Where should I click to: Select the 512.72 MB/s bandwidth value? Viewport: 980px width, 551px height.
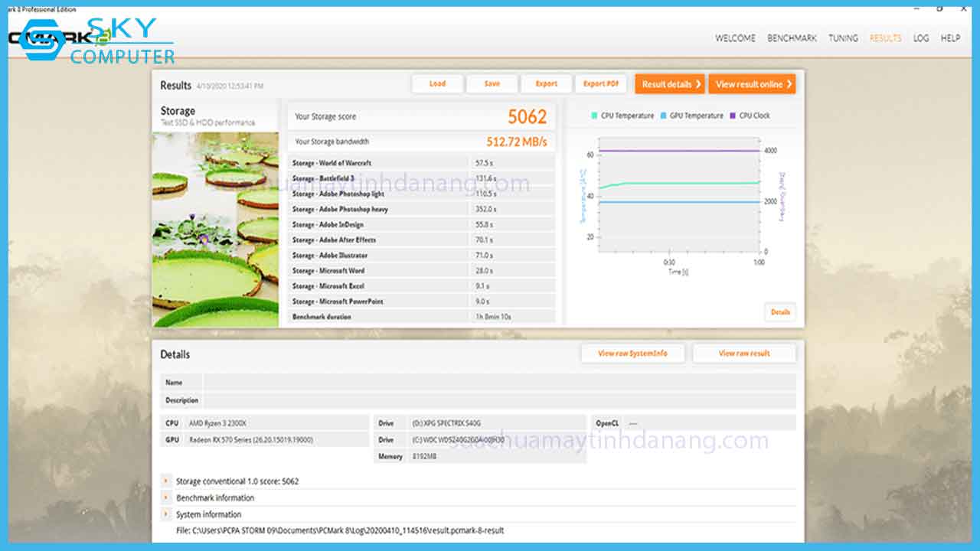[x=517, y=142]
